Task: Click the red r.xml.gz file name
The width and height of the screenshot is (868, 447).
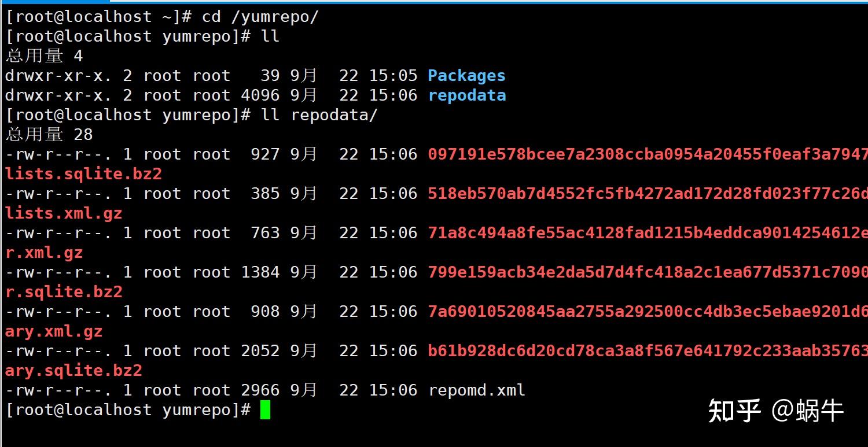Action: click(44, 253)
